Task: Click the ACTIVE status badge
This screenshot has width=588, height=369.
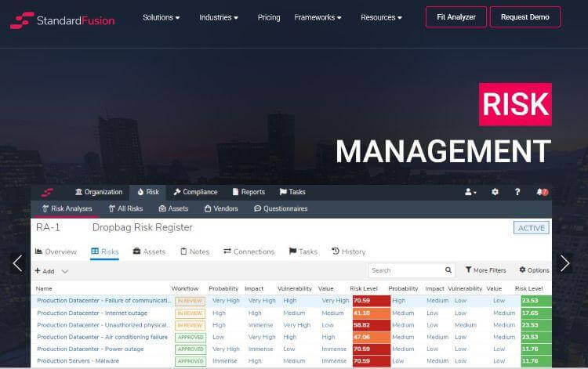Action: [x=531, y=228]
